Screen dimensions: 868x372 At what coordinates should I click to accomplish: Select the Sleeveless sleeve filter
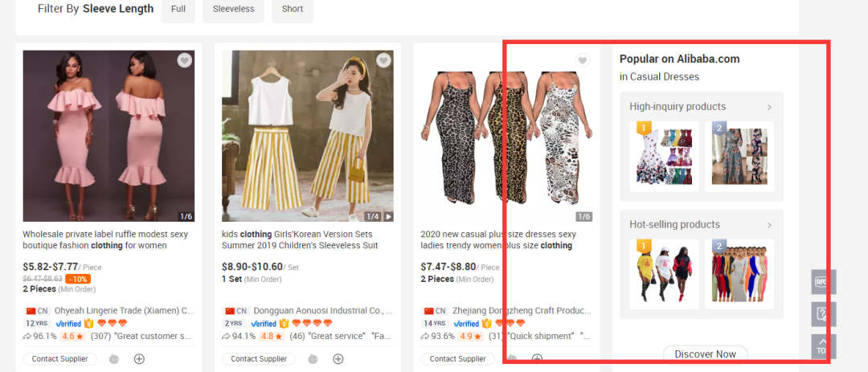[x=233, y=10]
